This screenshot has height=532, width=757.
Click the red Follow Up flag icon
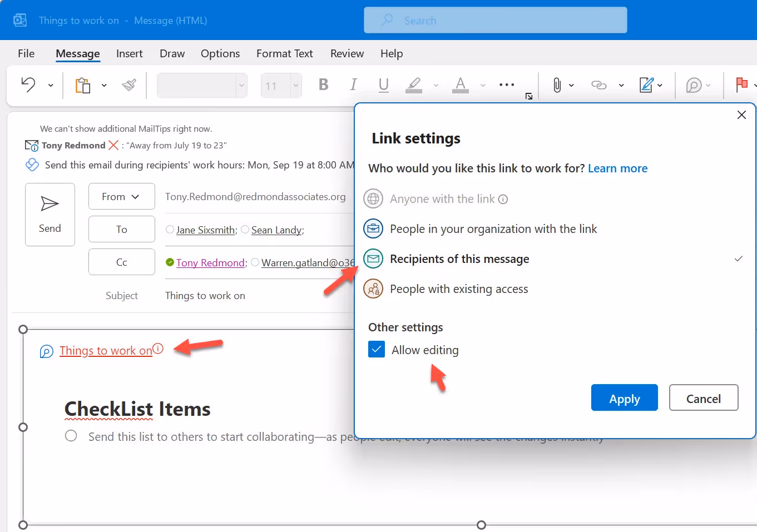(x=741, y=85)
